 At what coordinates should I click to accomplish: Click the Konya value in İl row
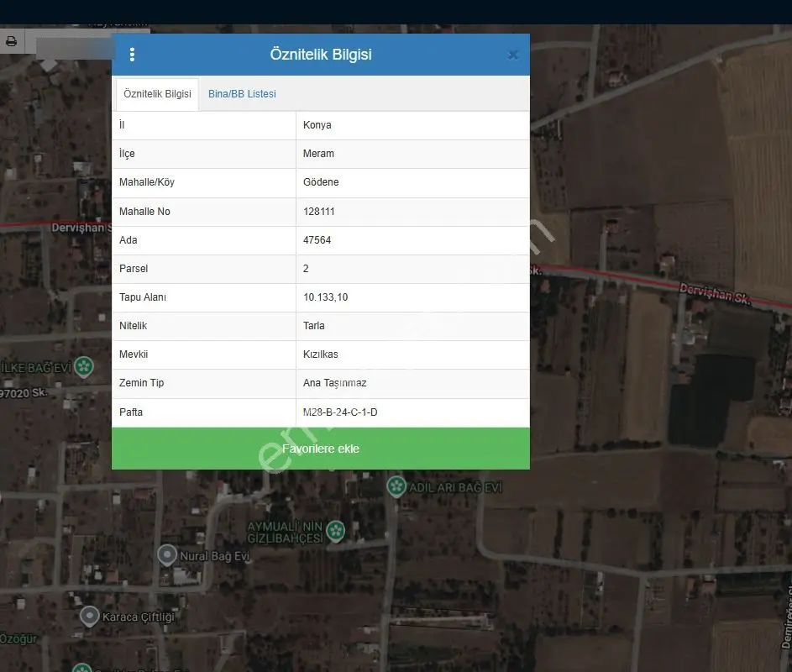317,125
